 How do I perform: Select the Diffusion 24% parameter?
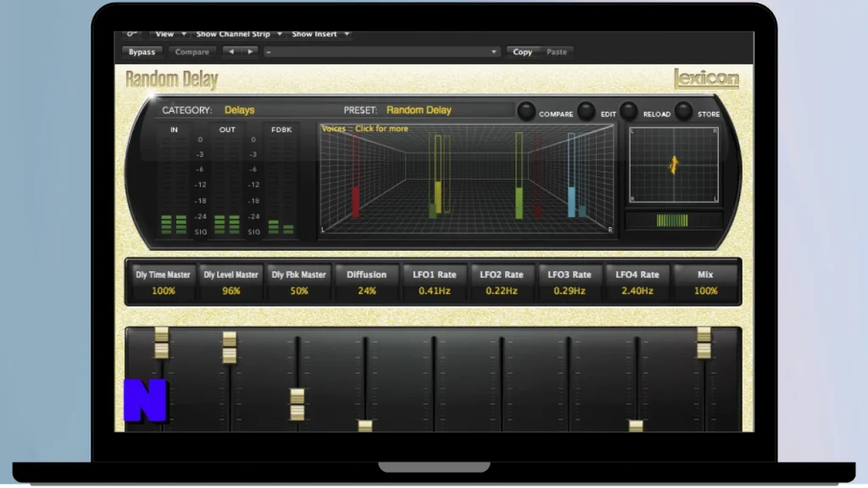click(366, 282)
